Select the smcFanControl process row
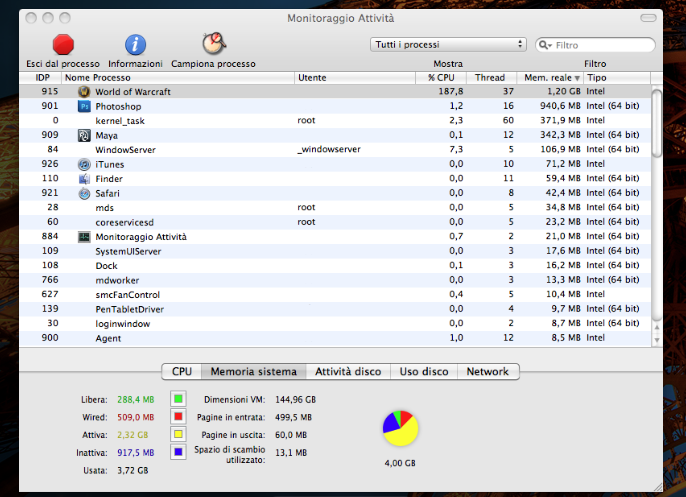Screen dimensions: 686x497 335,294
